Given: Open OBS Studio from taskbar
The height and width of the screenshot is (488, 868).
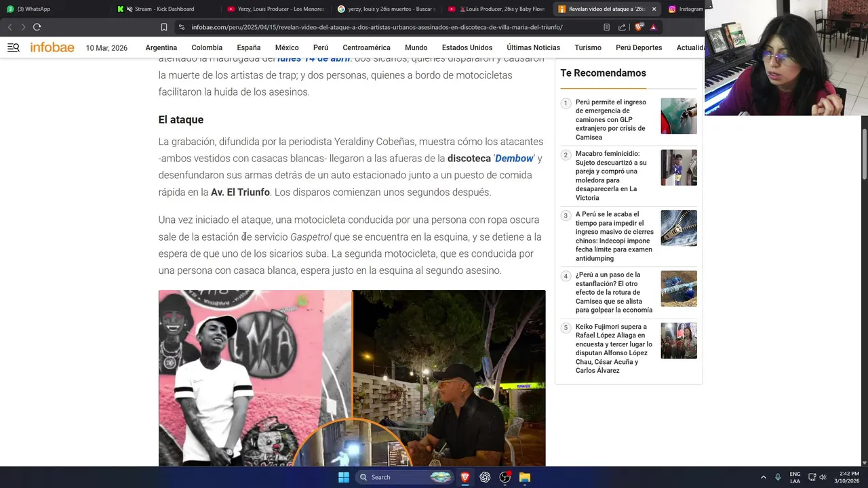Looking at the screenshot, I should pyautogui.click(x=505, y=477).
